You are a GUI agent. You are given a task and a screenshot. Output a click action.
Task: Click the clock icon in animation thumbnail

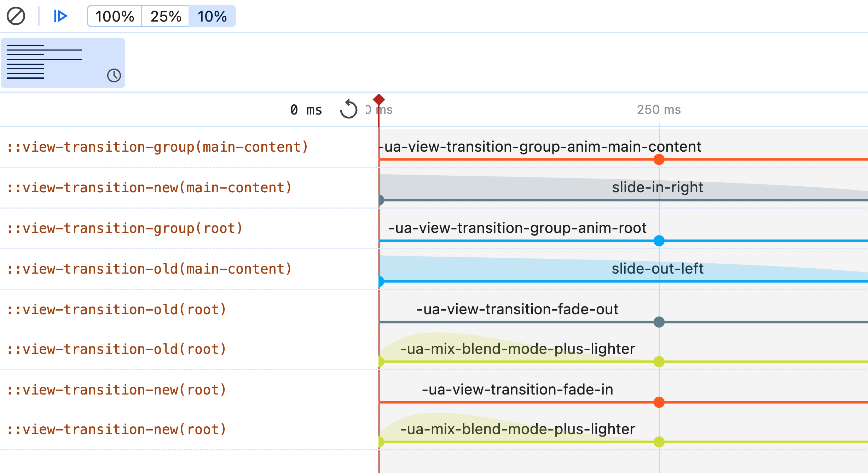pyautogui.click(x=114, y=75)
